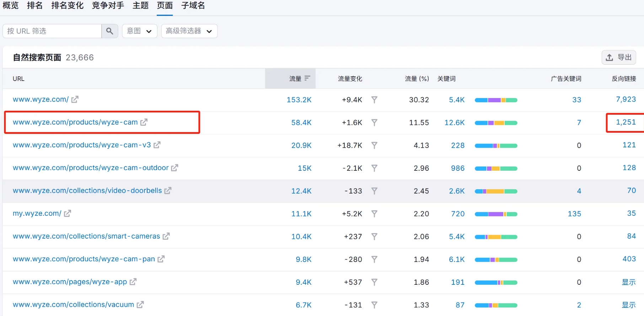Click 显示 in the vacuum row
This screenshot has width=644, height=316.
[629, 305]
